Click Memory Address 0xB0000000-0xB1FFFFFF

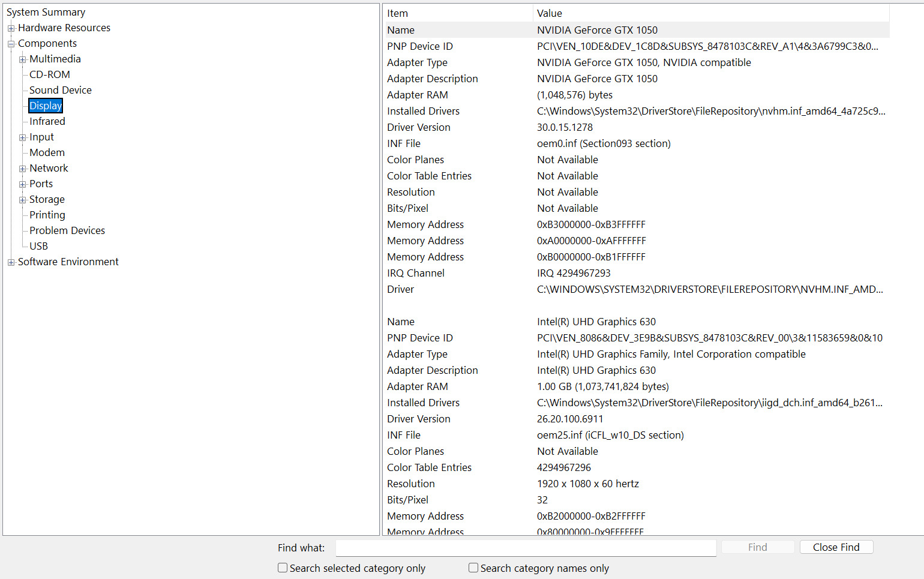pos(591,257)
